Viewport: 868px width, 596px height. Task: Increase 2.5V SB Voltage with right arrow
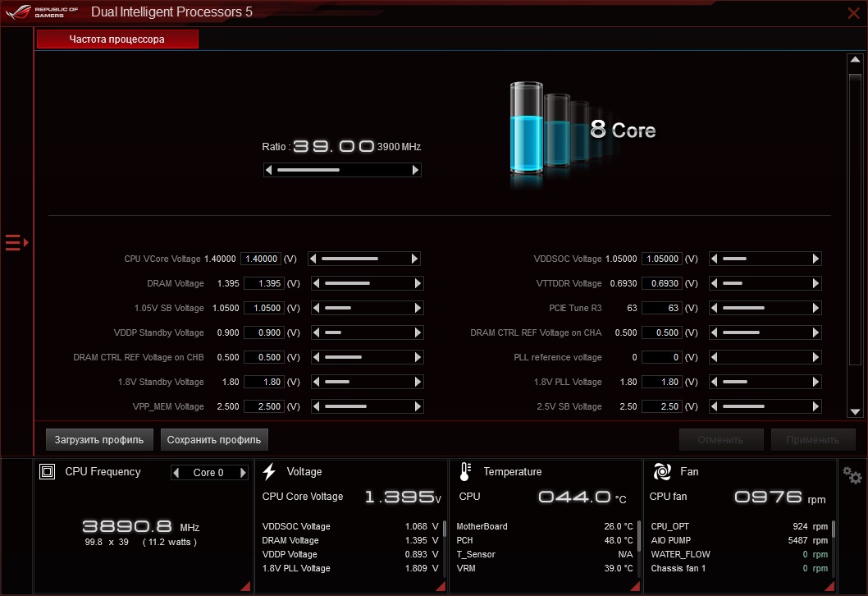(x=815, y=406)
